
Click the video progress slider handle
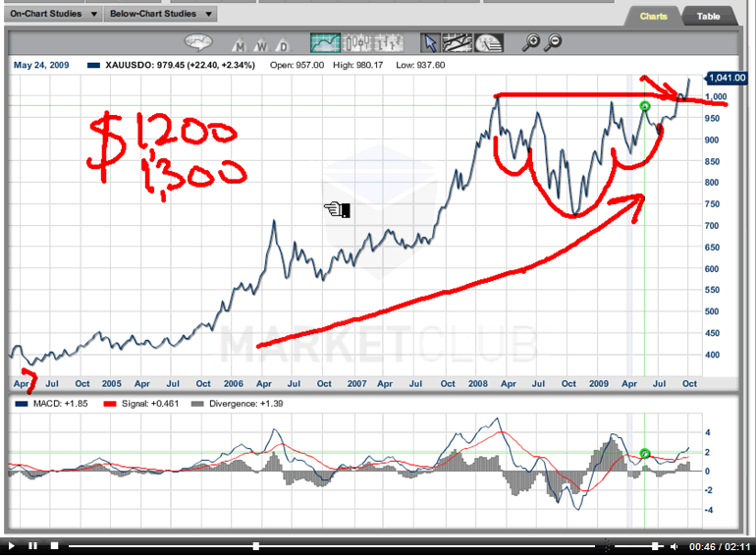pyautogui.click(x=256, y=546)
